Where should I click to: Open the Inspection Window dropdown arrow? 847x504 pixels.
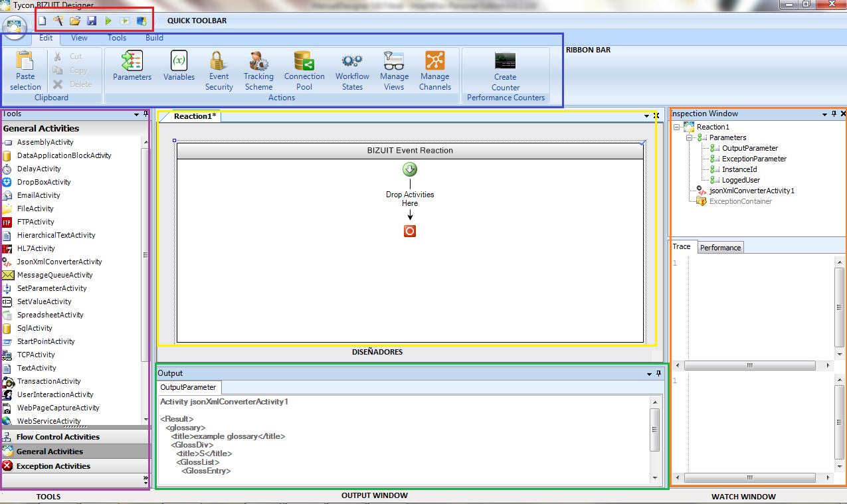(x=824, y=114)
